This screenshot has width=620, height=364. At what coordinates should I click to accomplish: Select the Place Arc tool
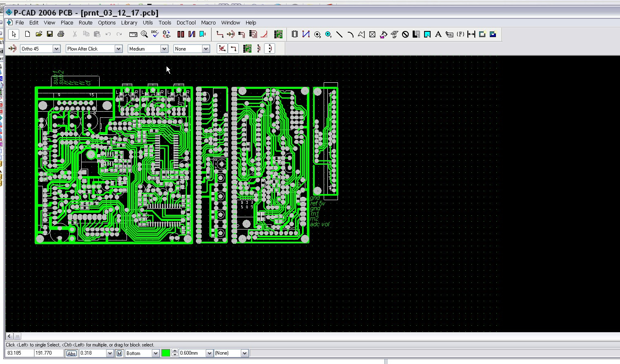[x=350, y=34]
